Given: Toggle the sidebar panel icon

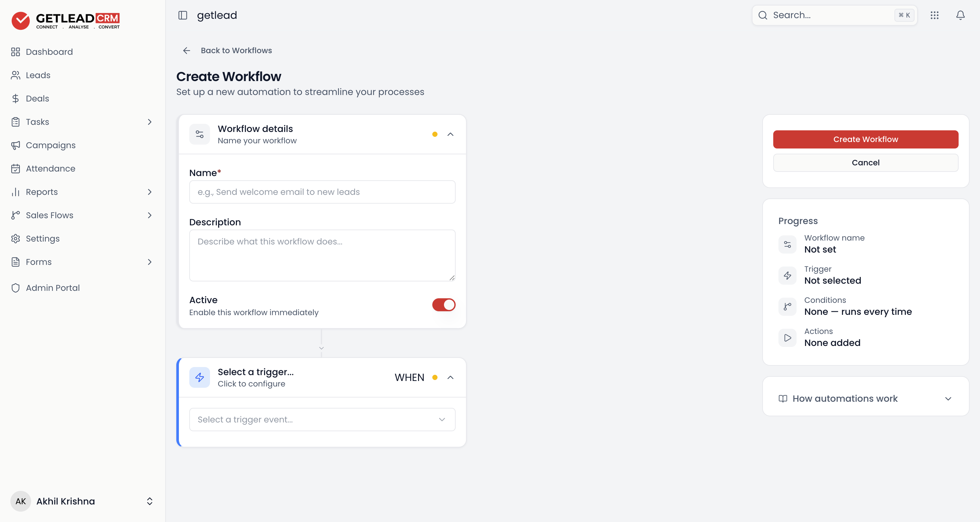Looking at the screenshot, I should (182, 15).
